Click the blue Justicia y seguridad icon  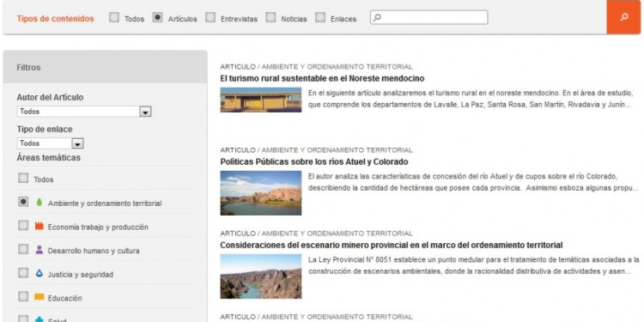pos(39,274)
